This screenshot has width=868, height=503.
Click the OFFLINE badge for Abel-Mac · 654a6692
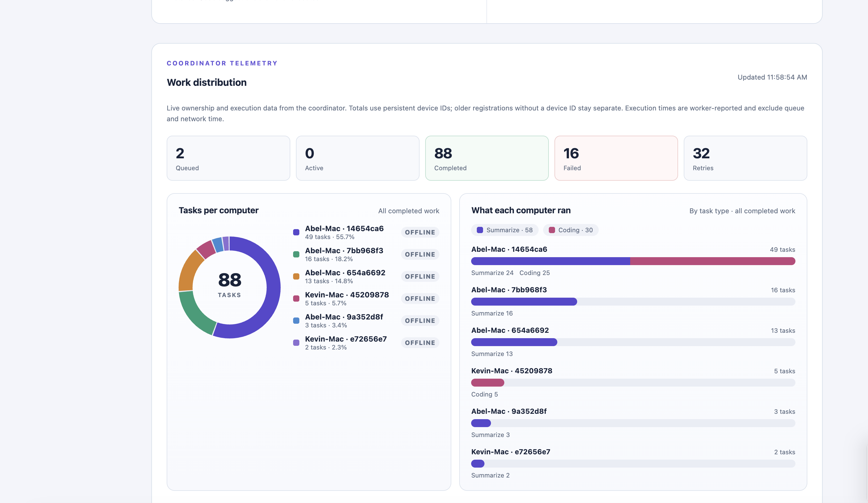click(420, 276)
